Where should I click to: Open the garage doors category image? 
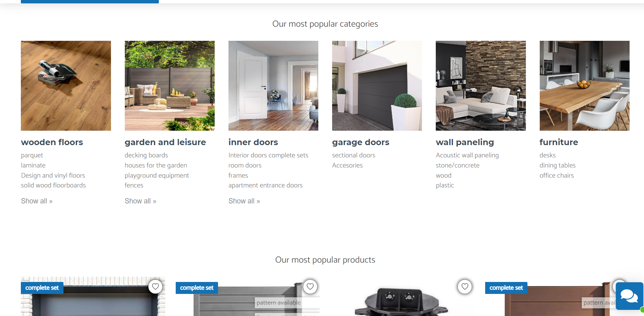click(377, 86)
